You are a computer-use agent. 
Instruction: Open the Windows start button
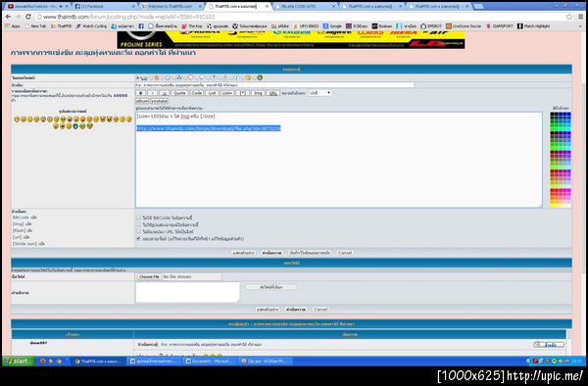[18, 362]
